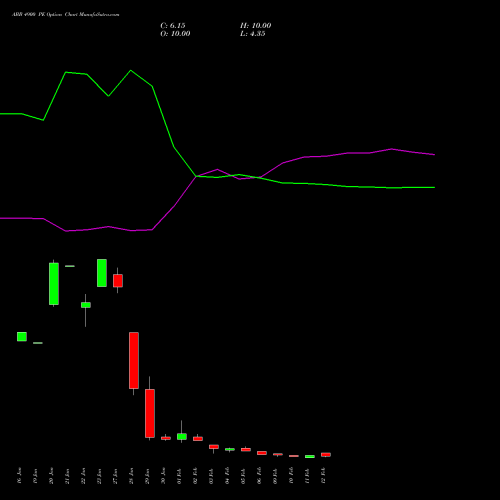Image resolution: width=500 pixels, height=500 pixels.
Task: Click the close value 'C: 6.15'
Action: [173, 26]
